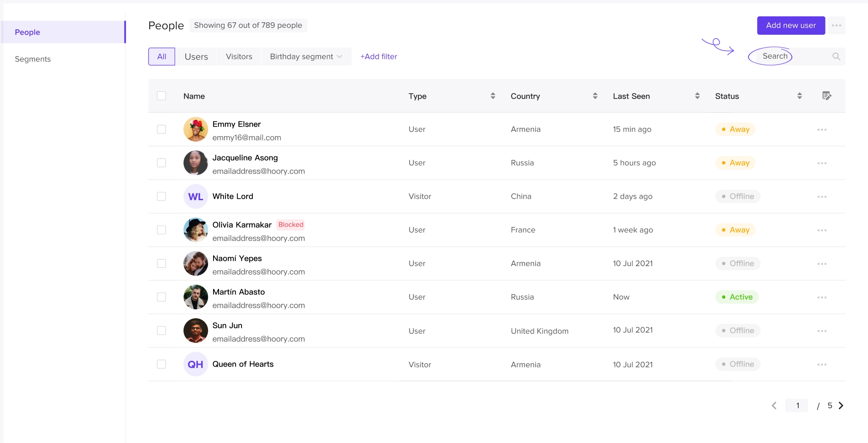868x443 pixels.
Task: Click the page number field showing 1
Action: pos(797,406)
